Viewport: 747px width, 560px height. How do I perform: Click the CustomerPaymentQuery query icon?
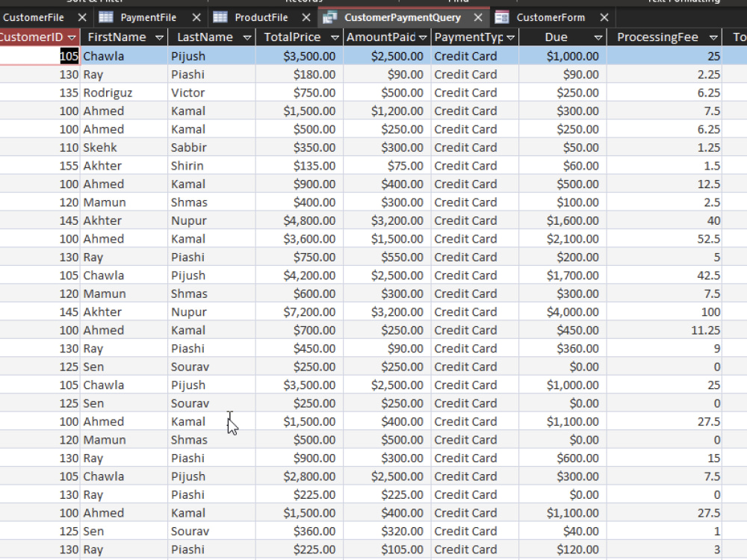tap(329, 18)
